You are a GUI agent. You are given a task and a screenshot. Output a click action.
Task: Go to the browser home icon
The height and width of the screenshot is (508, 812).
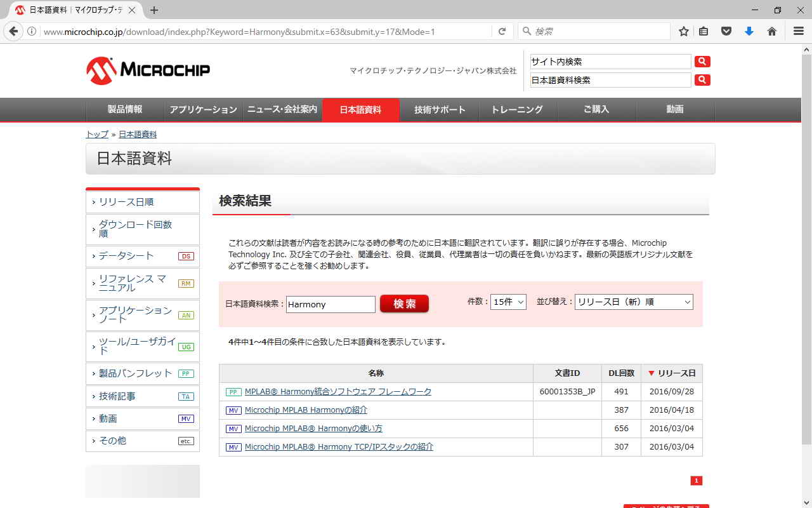click(772, 31)
